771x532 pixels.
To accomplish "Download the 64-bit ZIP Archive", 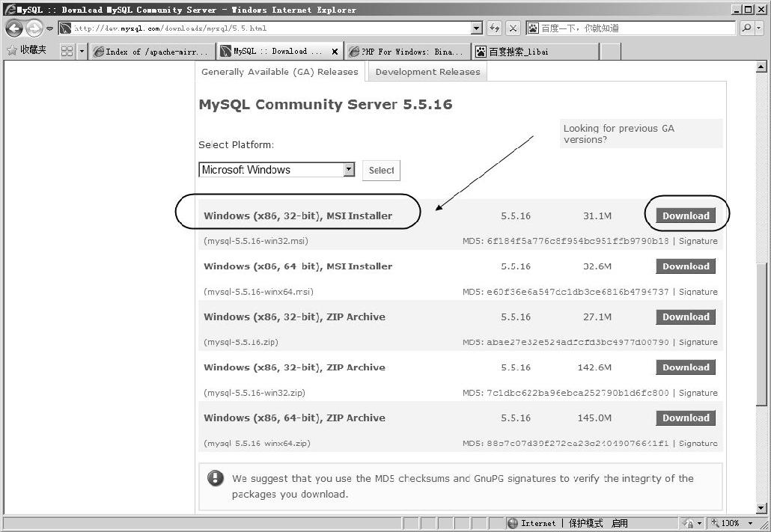I will [x=686, y=418].
